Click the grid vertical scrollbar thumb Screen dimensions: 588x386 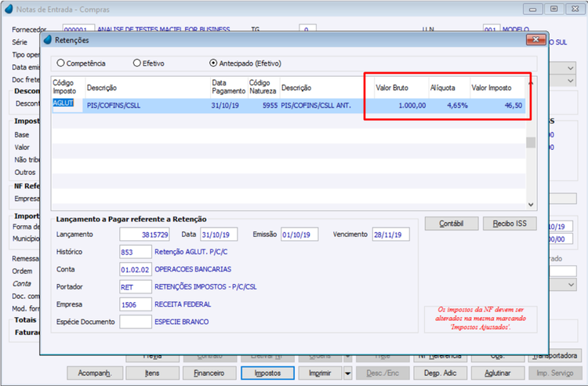pos(531,143)
